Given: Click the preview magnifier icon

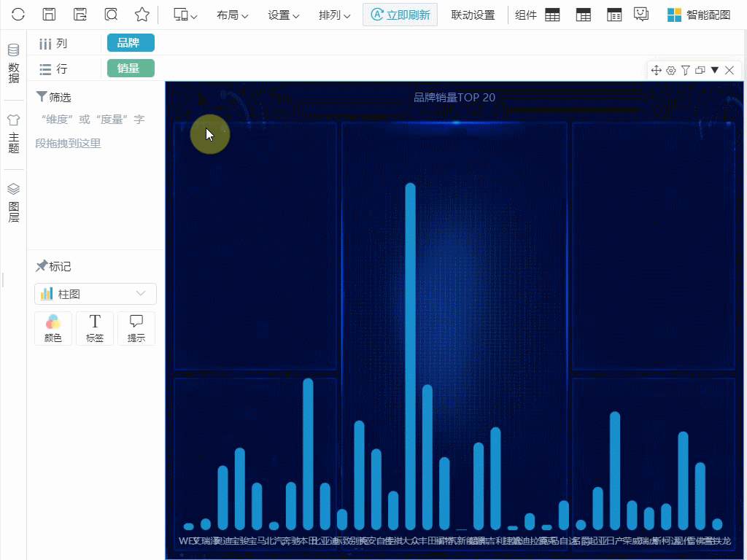Looking at the screenshot, I should [111, 15].
